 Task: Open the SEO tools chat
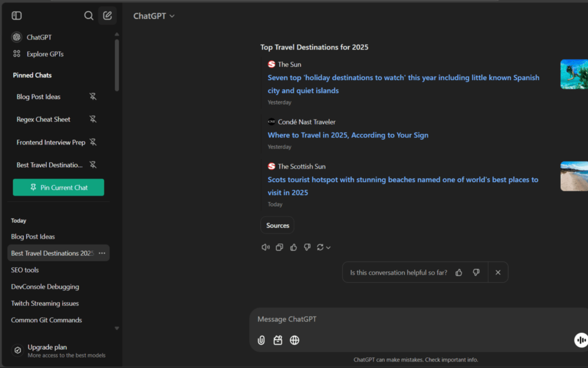(x=25, y=270)
